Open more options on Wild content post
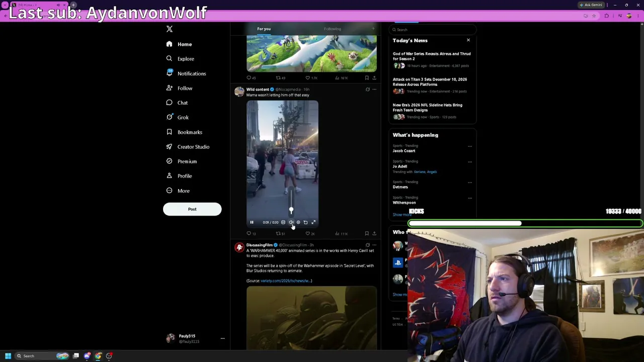Screen dimensions: 644x362 (374, 89)
